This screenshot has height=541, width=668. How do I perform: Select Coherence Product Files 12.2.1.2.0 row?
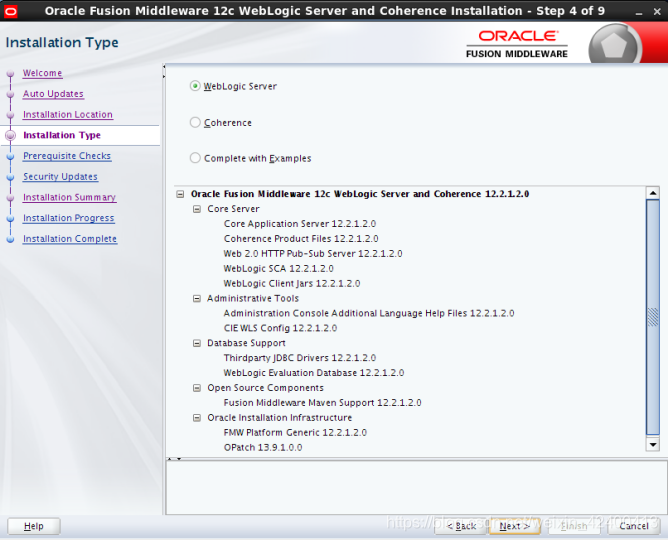pyautogui.click(x=301, y=239)
